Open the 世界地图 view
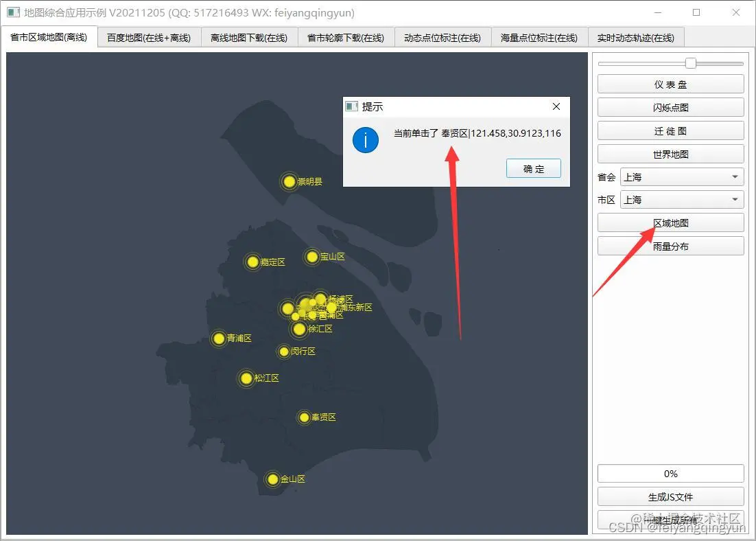Viewport: 756px width, 541px height. point(670,153)
